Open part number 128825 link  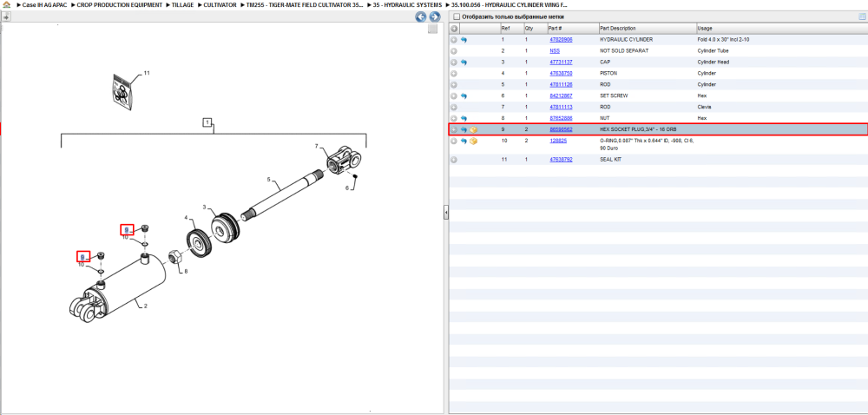tap(558, 142)
